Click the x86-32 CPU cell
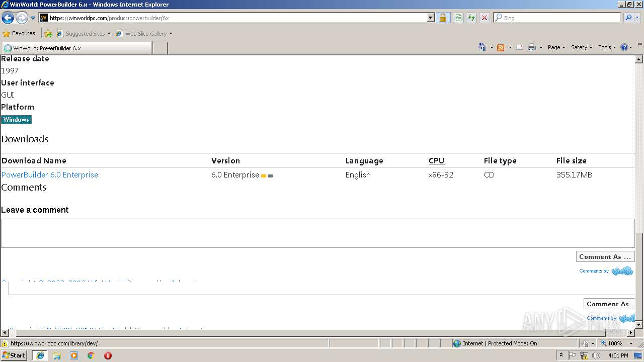Image resolution: width=644 pixels, height=362 pixels. [441, 175]
